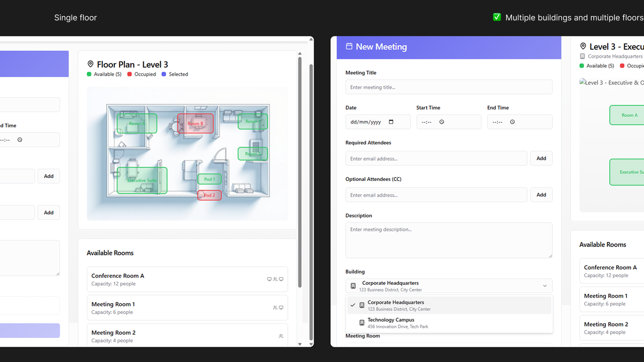Image resolution: width=644 pixels, height=362 pixels.
Task: Open Conference Room A card in right window
Action: point(612,271)
